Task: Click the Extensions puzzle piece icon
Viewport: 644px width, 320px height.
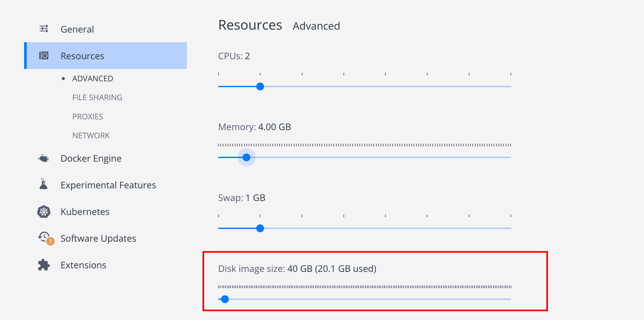Action: (x=44, y=265)
